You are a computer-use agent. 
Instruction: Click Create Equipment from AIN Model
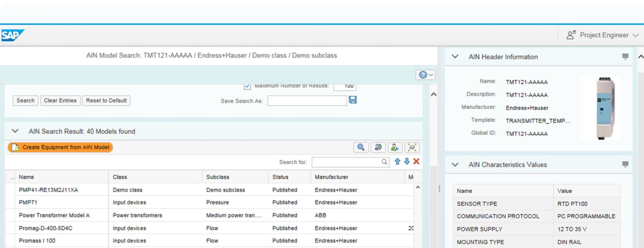pyautogui.click(x=61, y=147)
